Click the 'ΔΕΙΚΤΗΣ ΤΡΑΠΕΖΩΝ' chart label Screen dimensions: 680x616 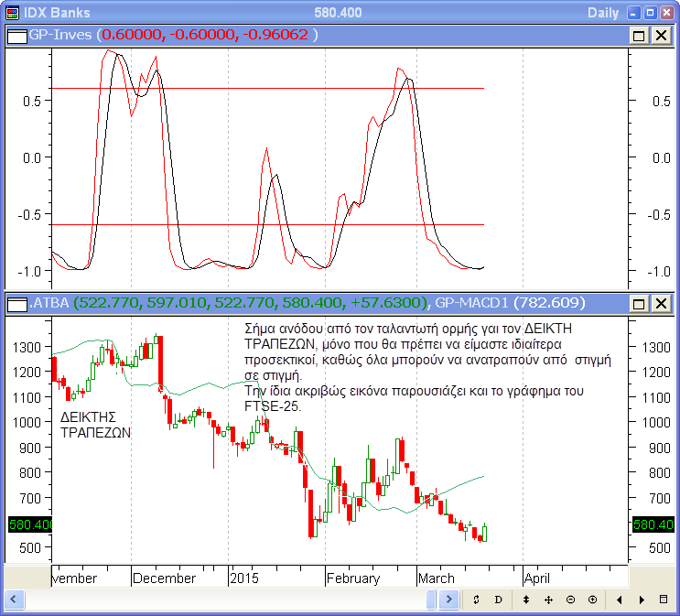(95, 425)
